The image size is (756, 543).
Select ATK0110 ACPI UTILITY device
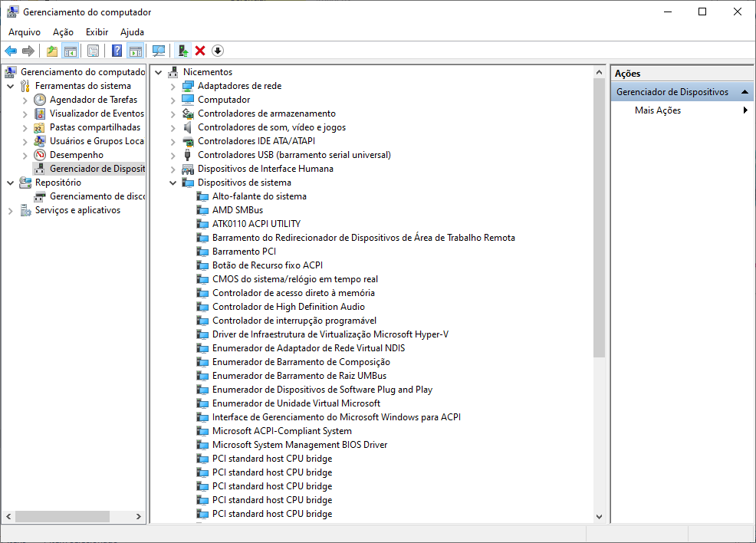point(257,224)
